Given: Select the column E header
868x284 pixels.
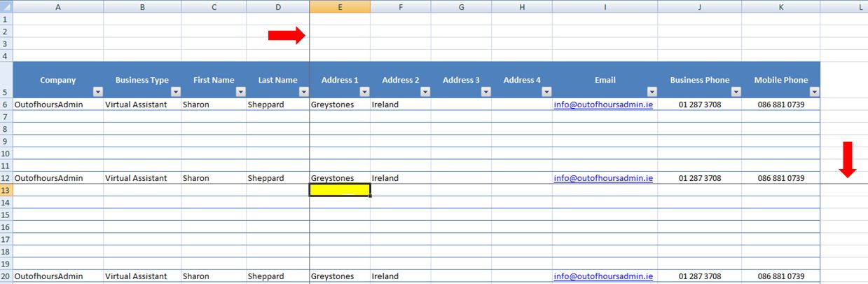Looking at the screenshot, I should (340, 6).
